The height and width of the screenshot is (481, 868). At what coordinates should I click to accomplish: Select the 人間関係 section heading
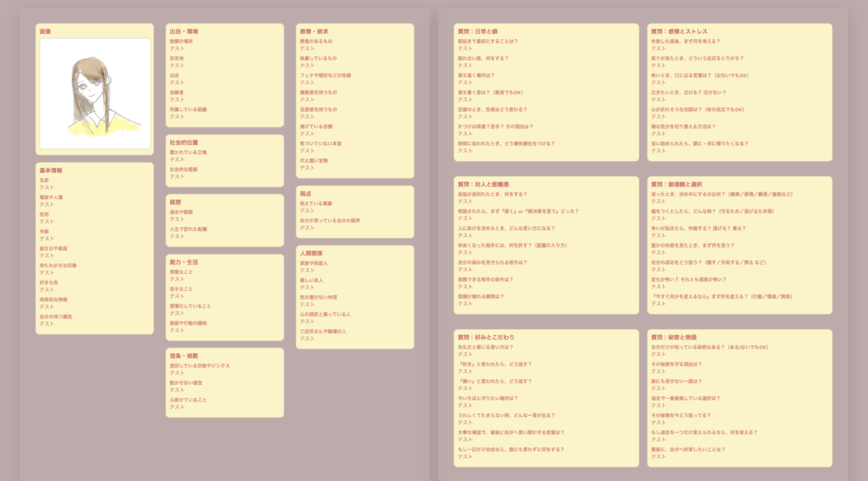(x=311, y=253)
